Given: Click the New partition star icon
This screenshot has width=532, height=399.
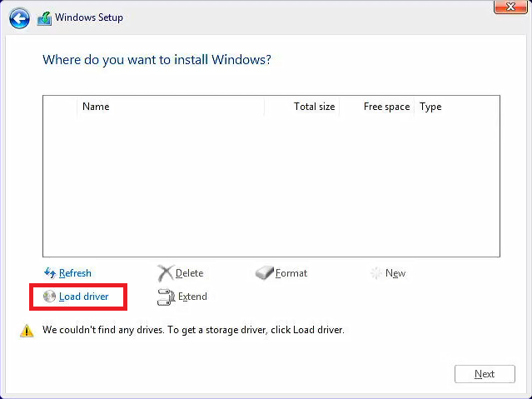Looking at the screenshot, I should pos(376,273).
